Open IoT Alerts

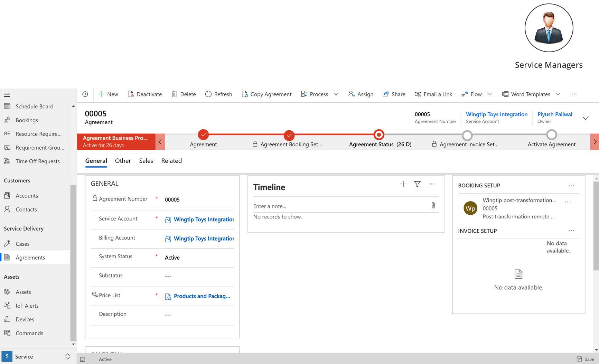27,306
